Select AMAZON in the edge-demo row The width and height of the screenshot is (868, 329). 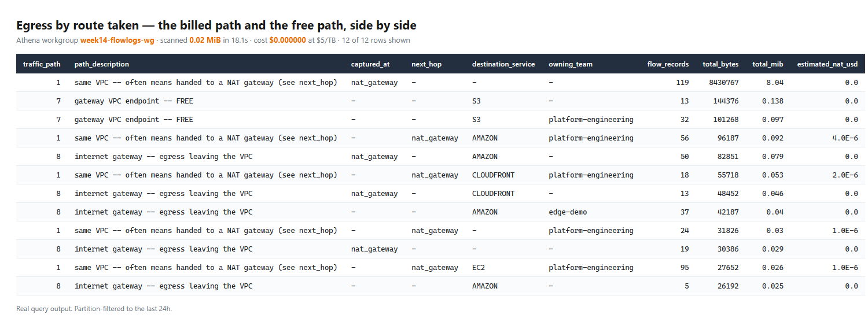(x=485, y=212)
